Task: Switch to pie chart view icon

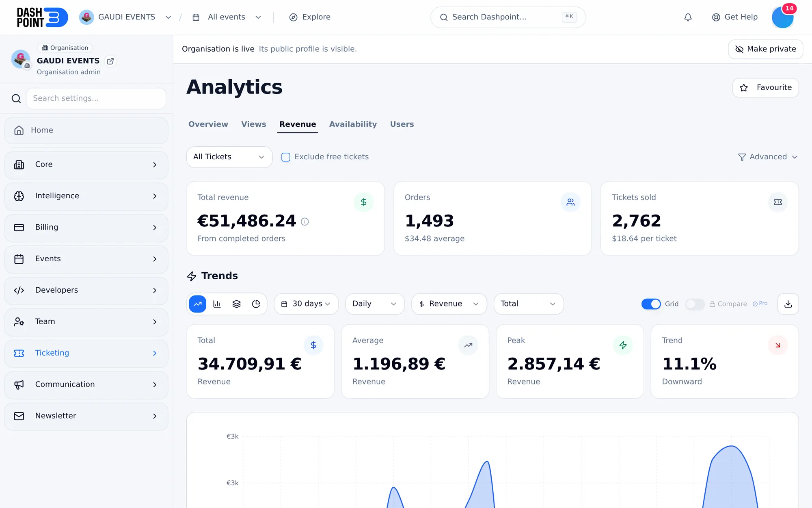Action: pos(256,304)
